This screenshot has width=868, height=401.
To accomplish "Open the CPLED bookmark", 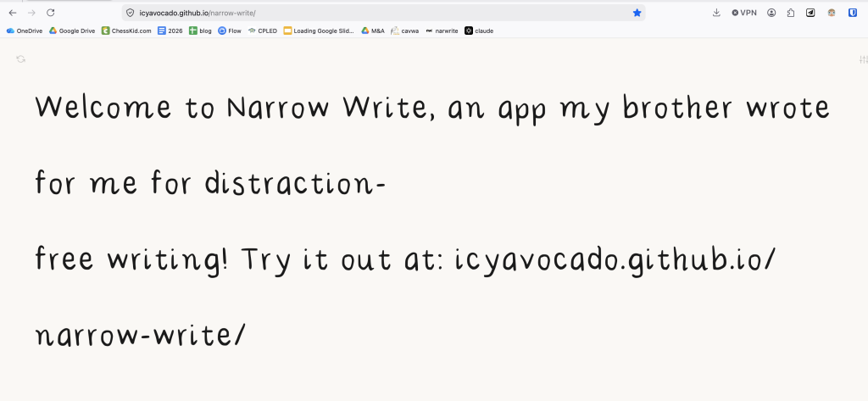I will click(263, 31).
